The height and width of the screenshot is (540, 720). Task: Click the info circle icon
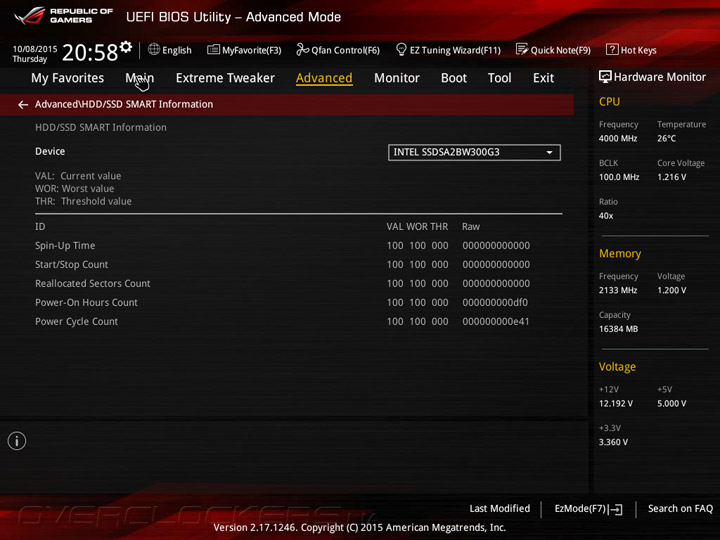click(x=17, y=441)
